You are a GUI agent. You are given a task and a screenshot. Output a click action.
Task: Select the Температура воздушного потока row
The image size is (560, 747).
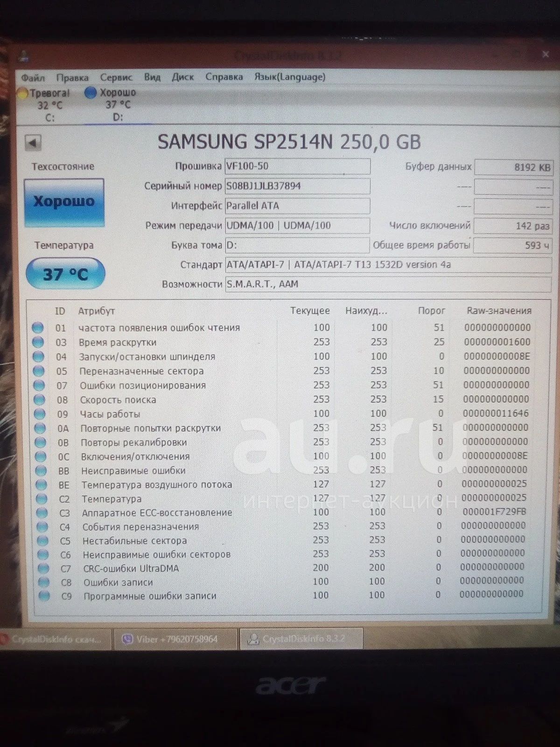[282, 484]
